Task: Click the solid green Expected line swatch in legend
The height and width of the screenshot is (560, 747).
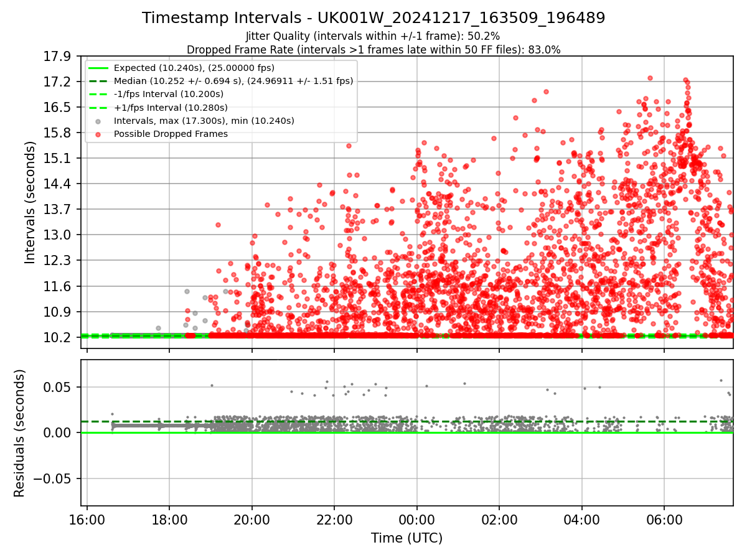Action: [99, 68]
